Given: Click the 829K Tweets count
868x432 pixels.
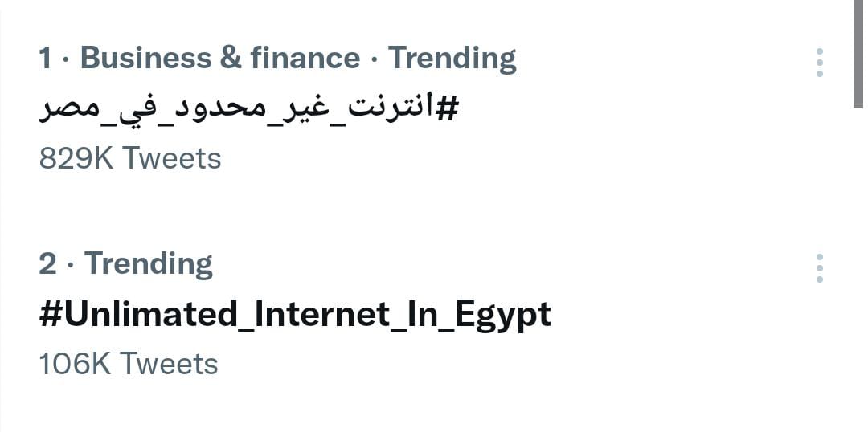Looking at the screenshot, I should pyautogui.click(x=129, y=158).
